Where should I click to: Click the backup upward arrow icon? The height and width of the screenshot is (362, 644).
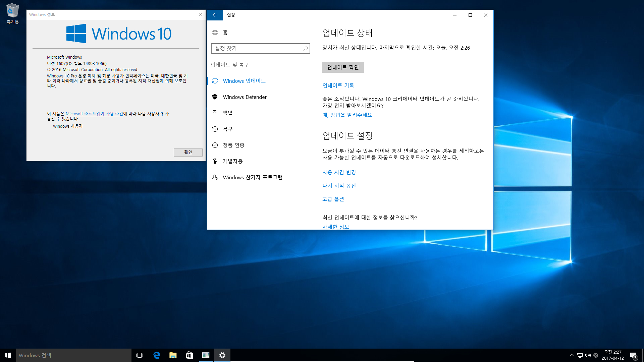[x=215, y=113]
